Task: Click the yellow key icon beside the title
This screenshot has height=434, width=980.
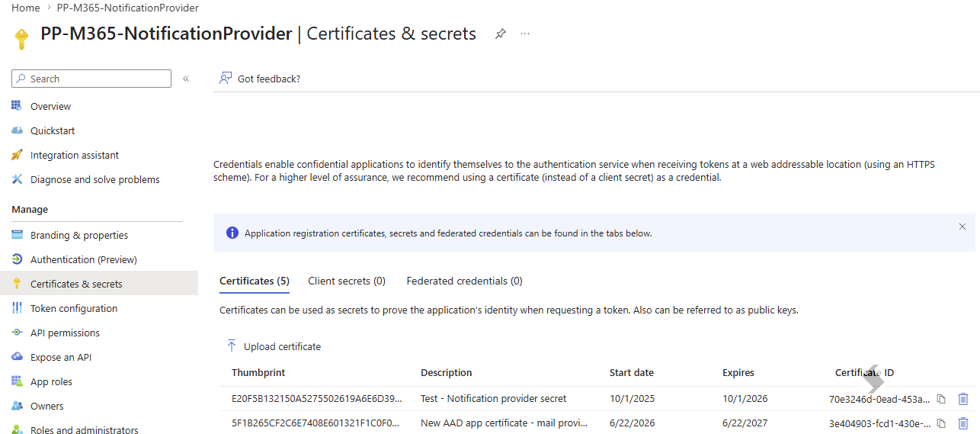Action: click(x=21, y=39)
